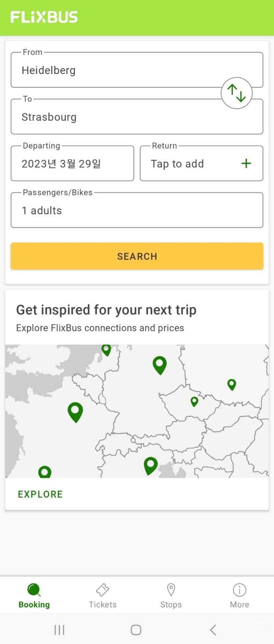Select the Booking tab
This screenshot has width=274, height=644.
click(x=34, y=596)
